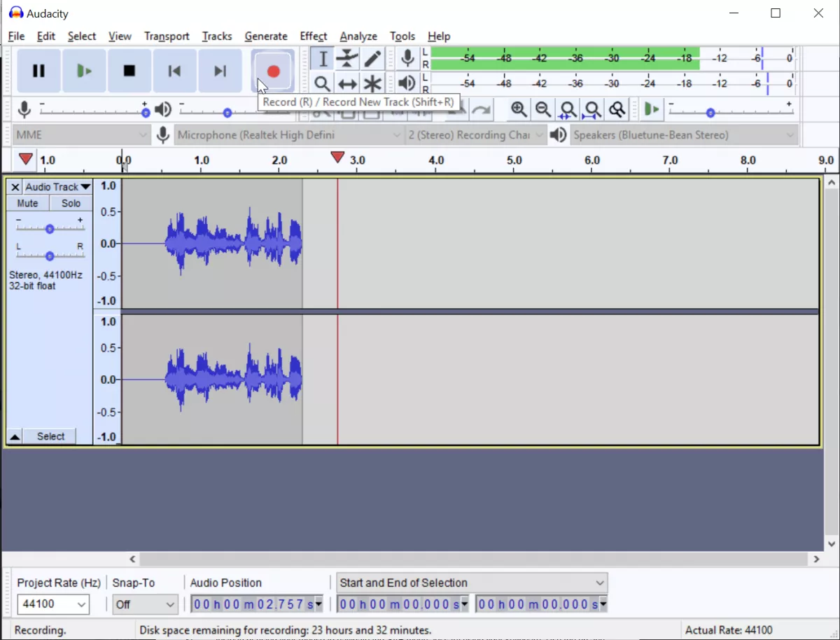Viewport: 840px width, 640px height.
Task: Click the track Select button
Action: click(x=50, y=437)
